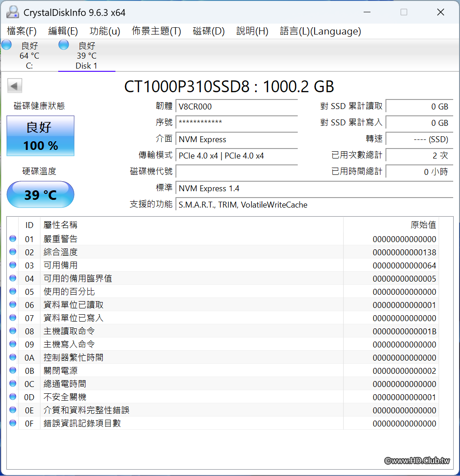Open the 語言(L)(Language) menu
Viewport: 460px width, 476px height.
(320, 31)
